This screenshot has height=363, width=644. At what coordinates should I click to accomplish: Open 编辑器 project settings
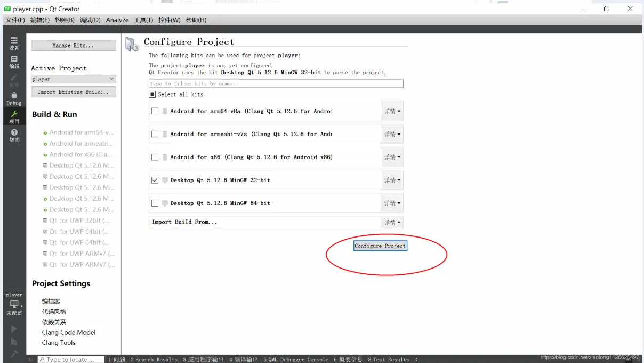point(51,301)
